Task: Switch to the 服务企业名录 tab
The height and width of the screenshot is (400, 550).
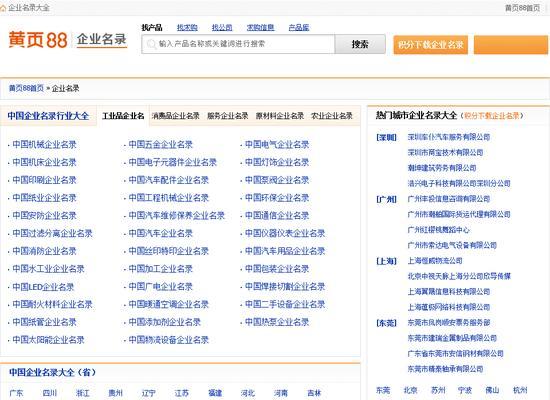Action: [228, 116]
